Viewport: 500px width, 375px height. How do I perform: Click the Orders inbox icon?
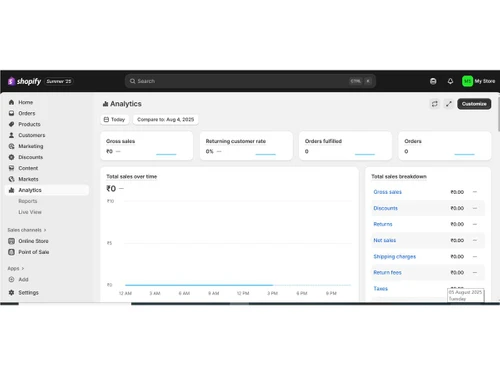click(11, 113)
